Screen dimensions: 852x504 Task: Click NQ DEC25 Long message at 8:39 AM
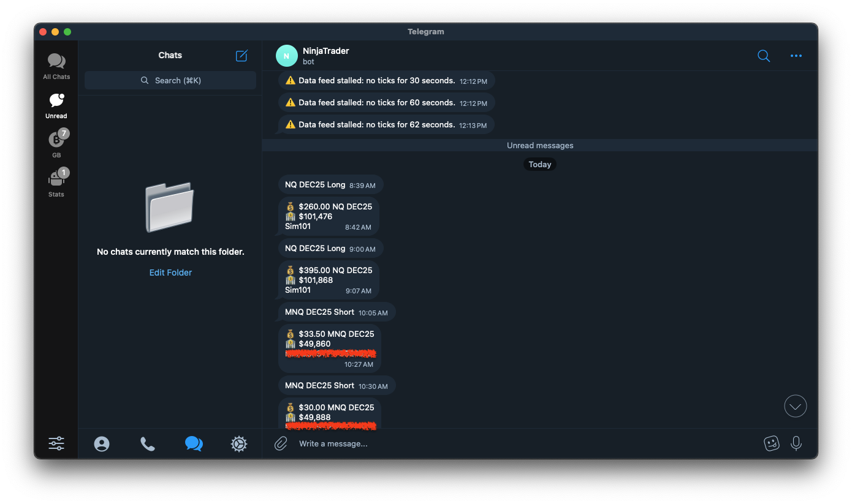point(331,184)
